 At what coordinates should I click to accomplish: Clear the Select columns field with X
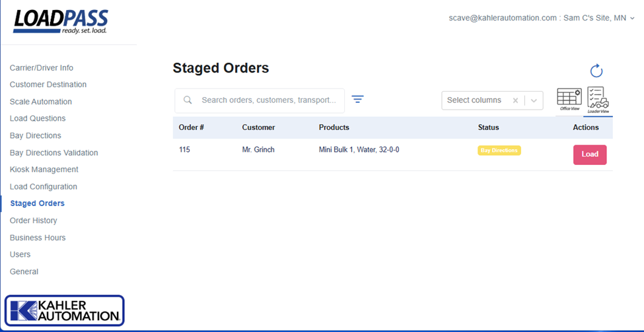[515, 100]
